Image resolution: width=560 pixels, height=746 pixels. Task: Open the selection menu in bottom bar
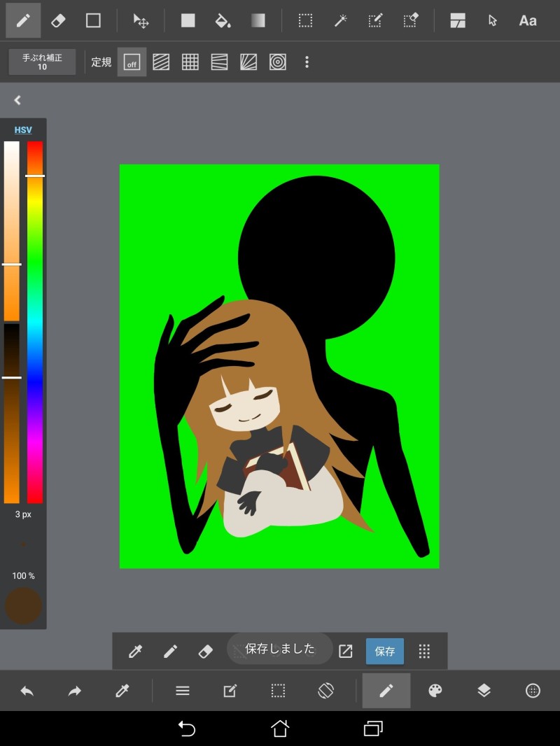tap(278, 691)
